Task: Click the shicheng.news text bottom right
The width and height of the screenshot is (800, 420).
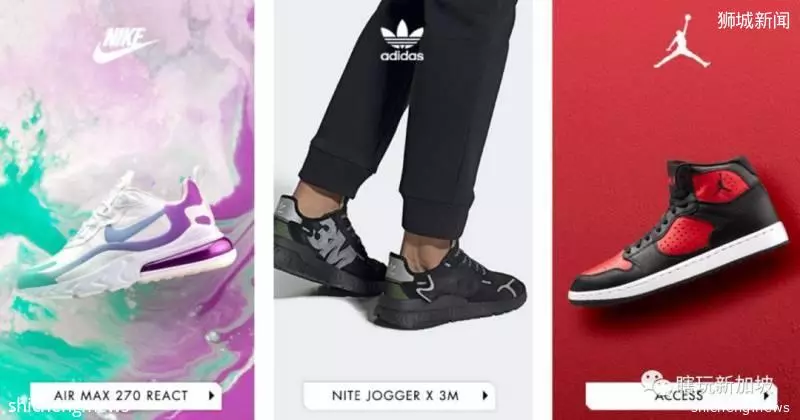Action: (740, 407)
